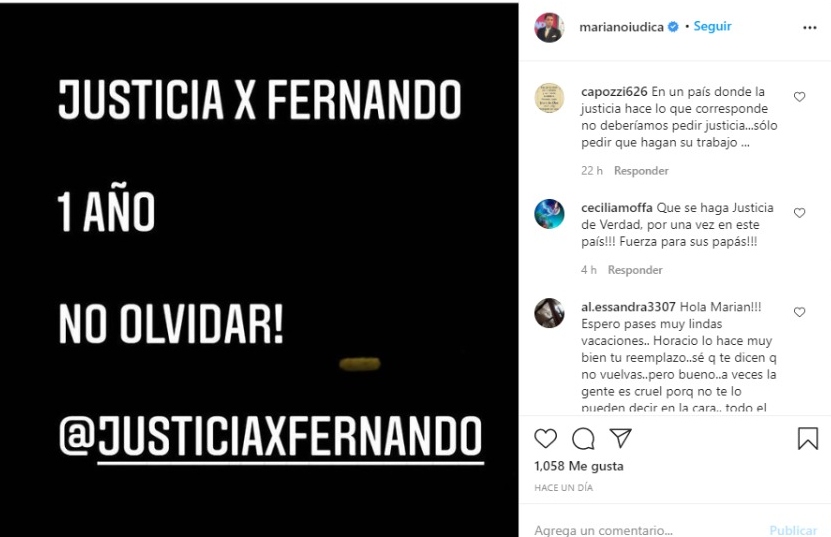Open the three-dot options menu

point(810,28)
